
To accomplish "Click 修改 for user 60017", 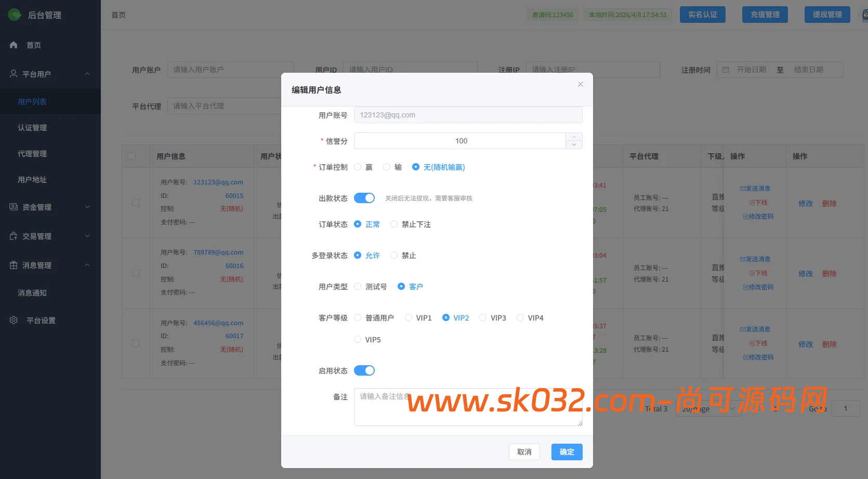I will click(x=806, y=344).
